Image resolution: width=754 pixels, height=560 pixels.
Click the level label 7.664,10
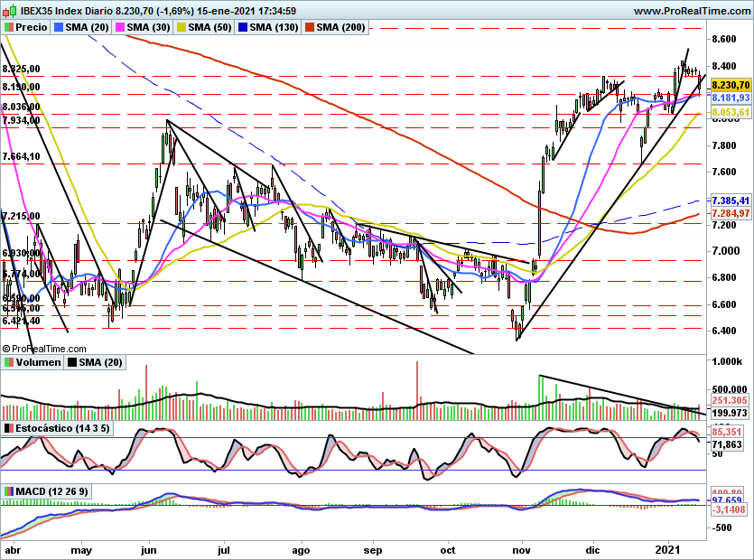21,156
